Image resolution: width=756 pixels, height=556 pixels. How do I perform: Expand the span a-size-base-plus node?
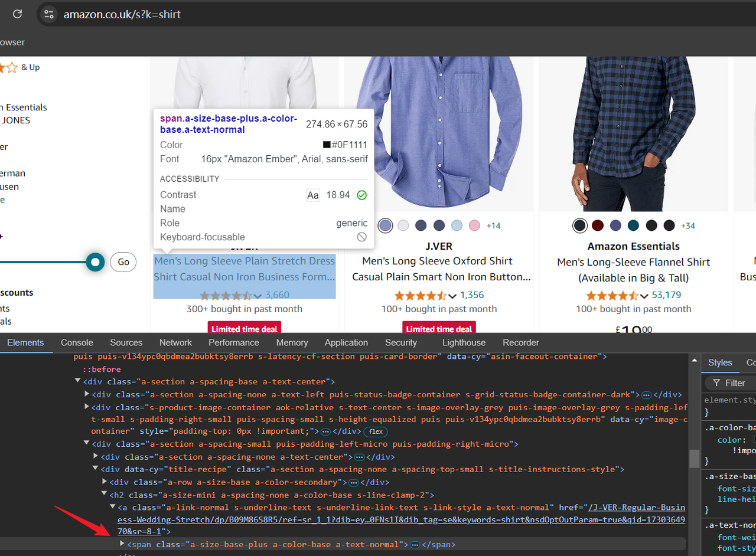(122, 544)
